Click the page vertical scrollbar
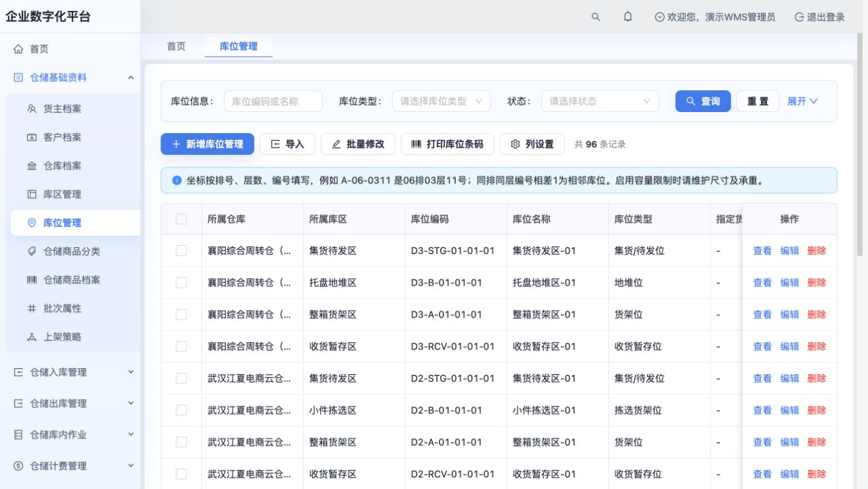Screen dimensions: 868x489 [x=861, y=145]
